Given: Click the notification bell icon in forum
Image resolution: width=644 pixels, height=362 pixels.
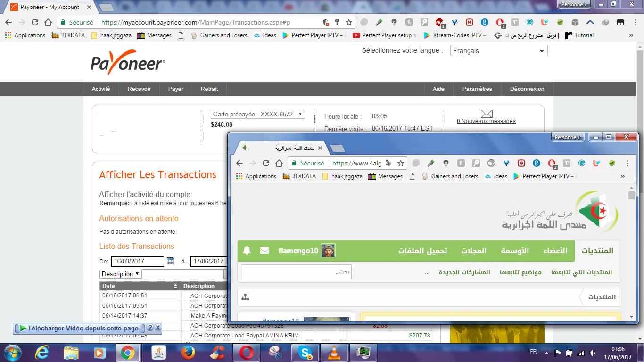Looking at the screenshot, I should click(247, 251).
